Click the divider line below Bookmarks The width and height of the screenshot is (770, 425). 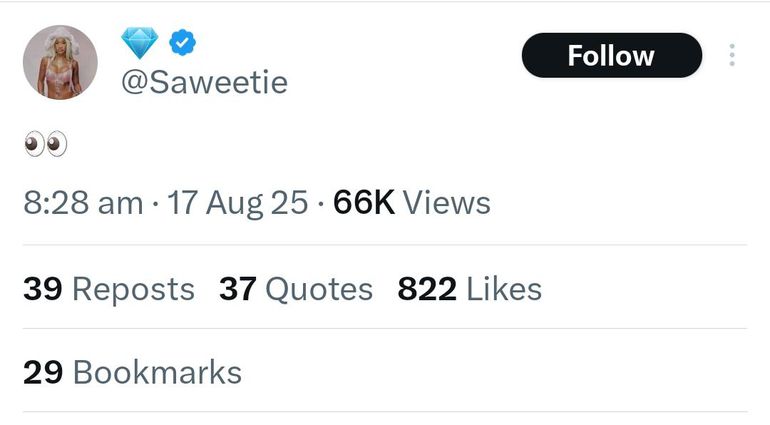pyautogui.click(x=385, y=411)
